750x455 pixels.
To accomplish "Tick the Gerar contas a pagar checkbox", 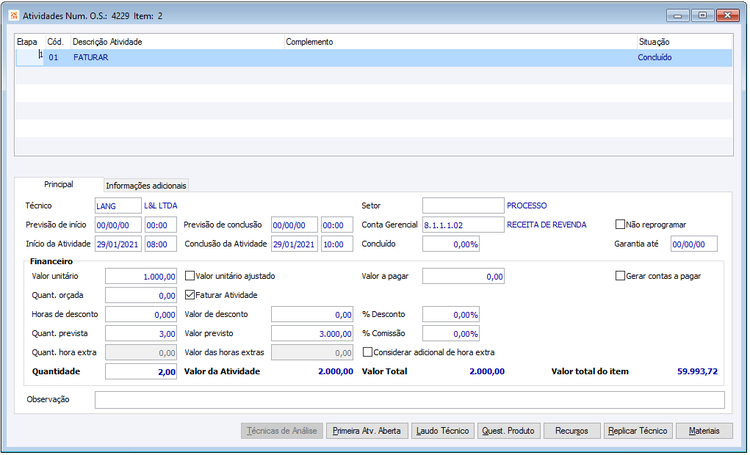I will tap(621, 275).
